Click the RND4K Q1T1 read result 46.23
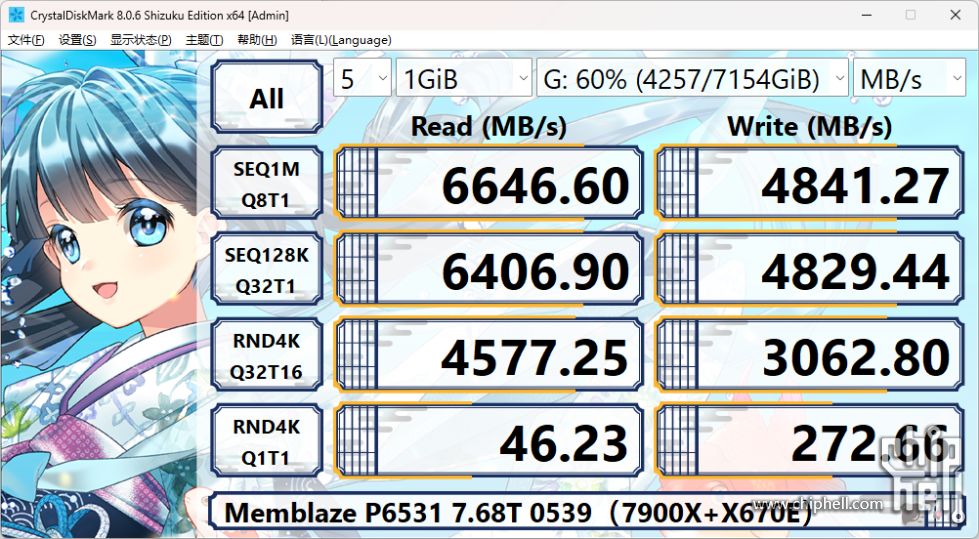This screenshot has height=539, width=979. (489, 441)
